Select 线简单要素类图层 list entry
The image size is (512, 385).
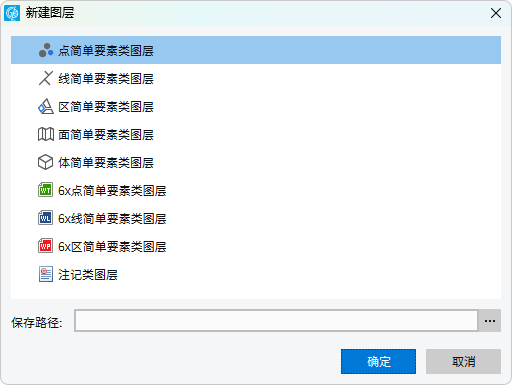tap(256, 78)
